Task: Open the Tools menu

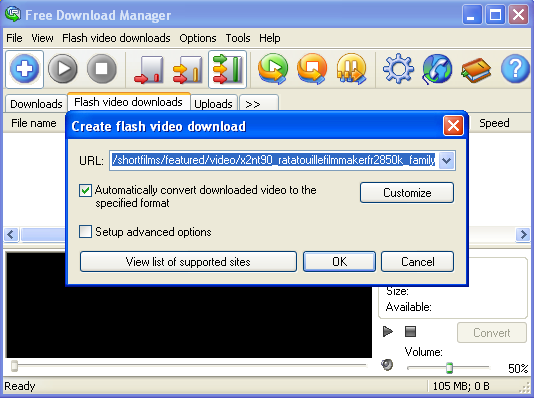Action: [238, 38]
